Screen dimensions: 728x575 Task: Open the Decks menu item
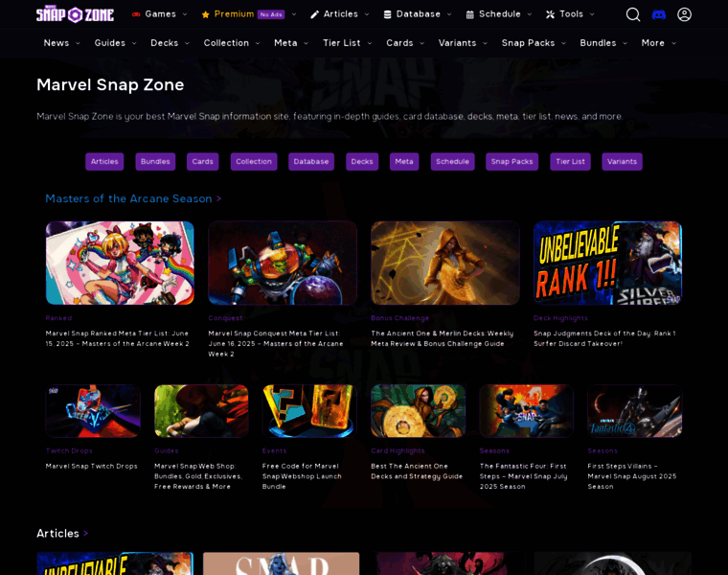[165, 43]
